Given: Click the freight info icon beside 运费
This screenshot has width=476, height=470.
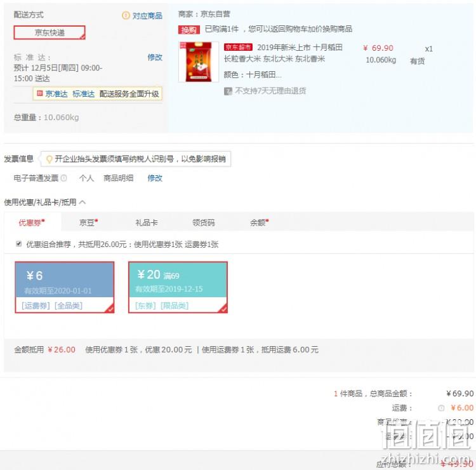Looking at the screenshot, I should (441, 408).
